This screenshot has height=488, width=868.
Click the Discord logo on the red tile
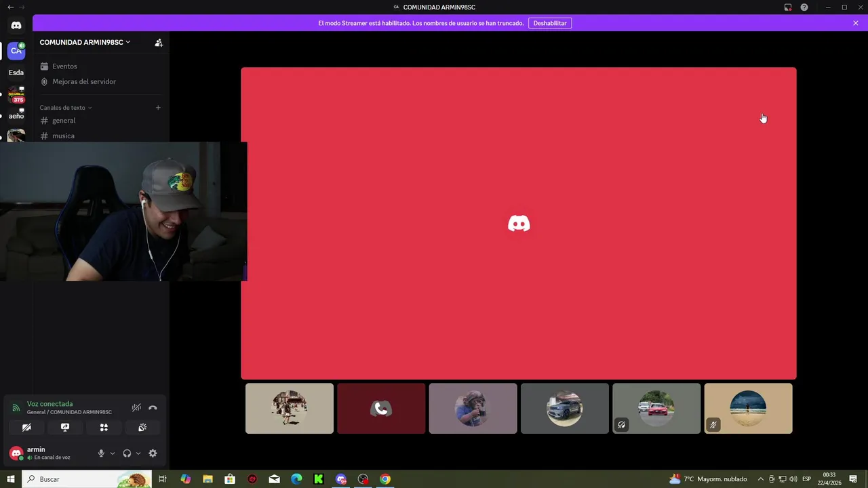point(519,224)
